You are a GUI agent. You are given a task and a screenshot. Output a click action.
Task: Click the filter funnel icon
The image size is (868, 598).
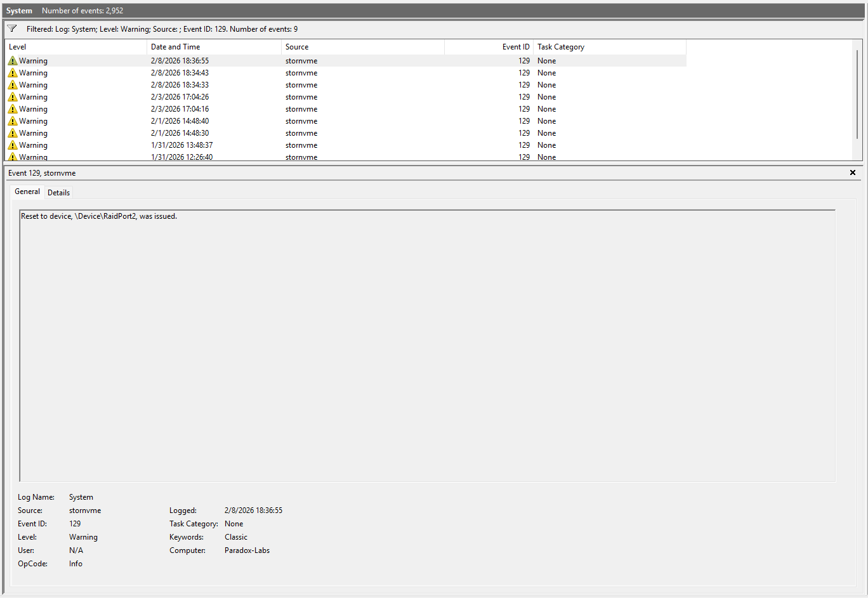[x=12, y=29]
